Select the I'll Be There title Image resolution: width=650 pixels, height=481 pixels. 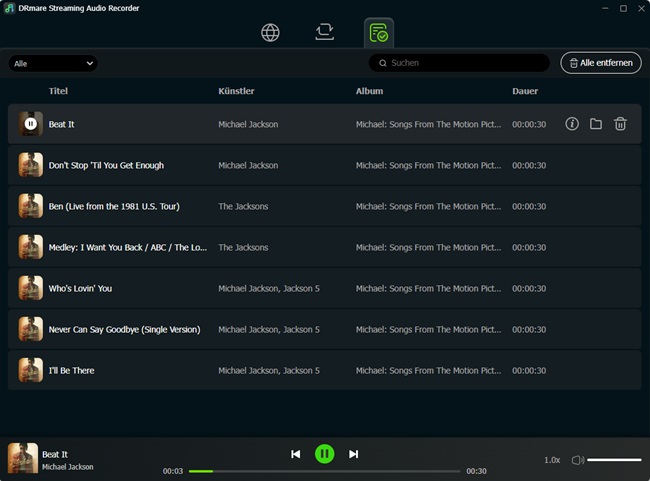[71, 370]
